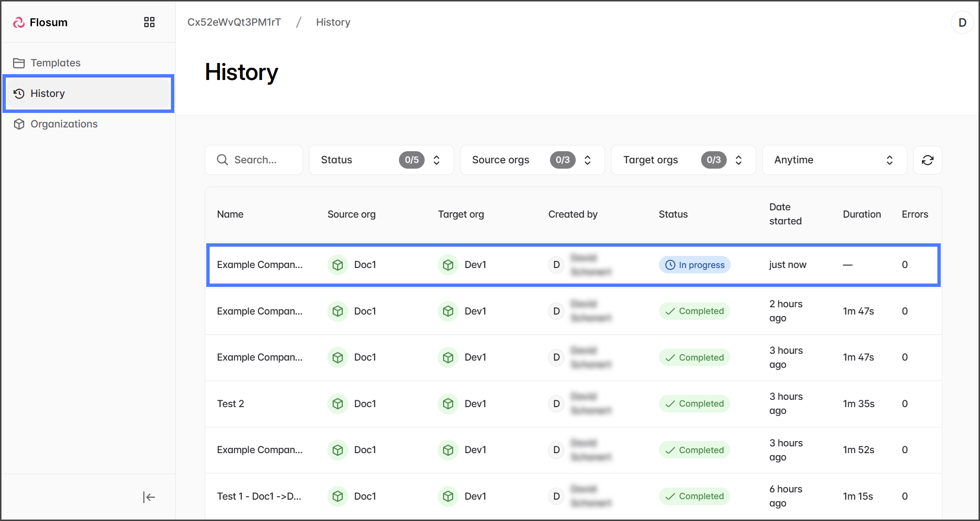Expand the Target orgs filter
The height and width of the screenshot is (521, 980).
683,160
